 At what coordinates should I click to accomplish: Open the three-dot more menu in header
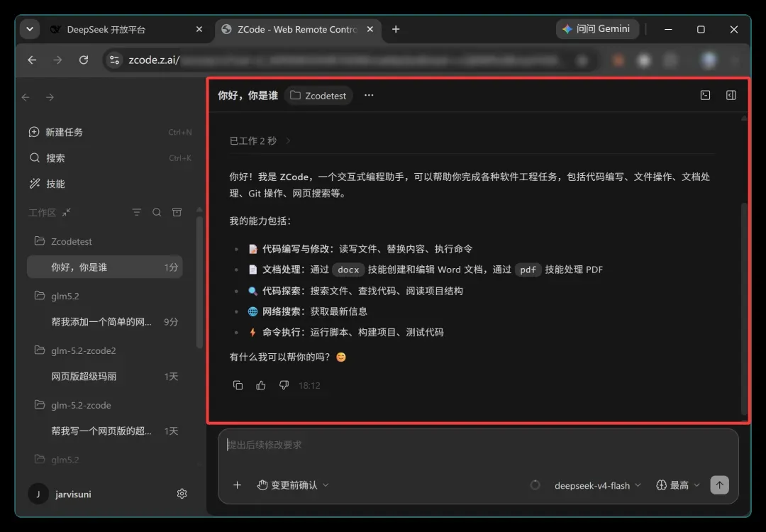(x=369, y=95)
